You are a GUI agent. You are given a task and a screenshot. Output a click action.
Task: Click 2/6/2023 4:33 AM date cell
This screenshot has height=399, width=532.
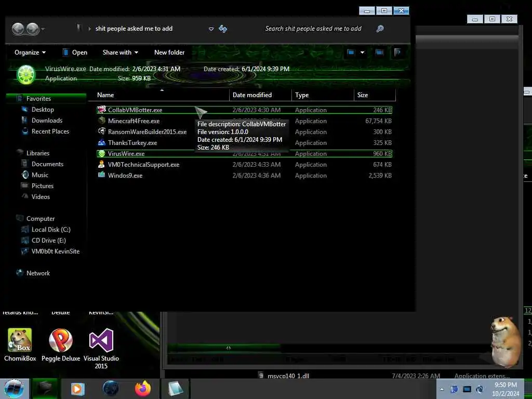pos(257,165)
